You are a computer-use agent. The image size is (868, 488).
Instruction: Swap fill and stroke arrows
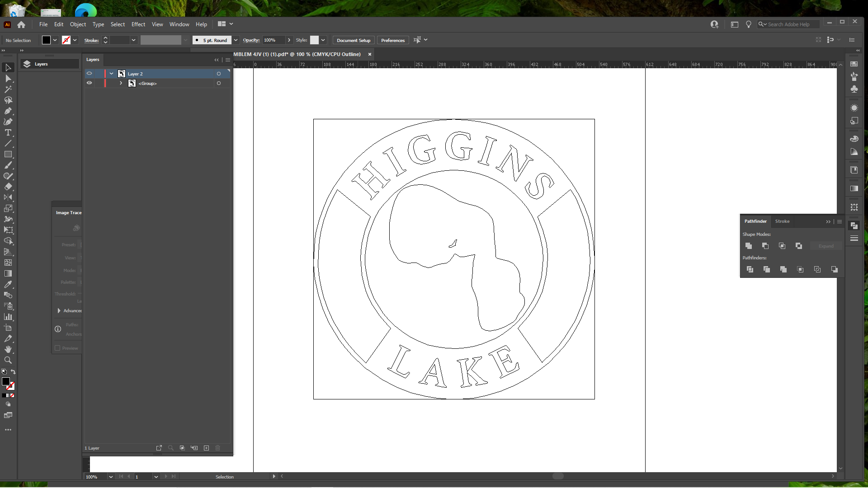[13, 372]
